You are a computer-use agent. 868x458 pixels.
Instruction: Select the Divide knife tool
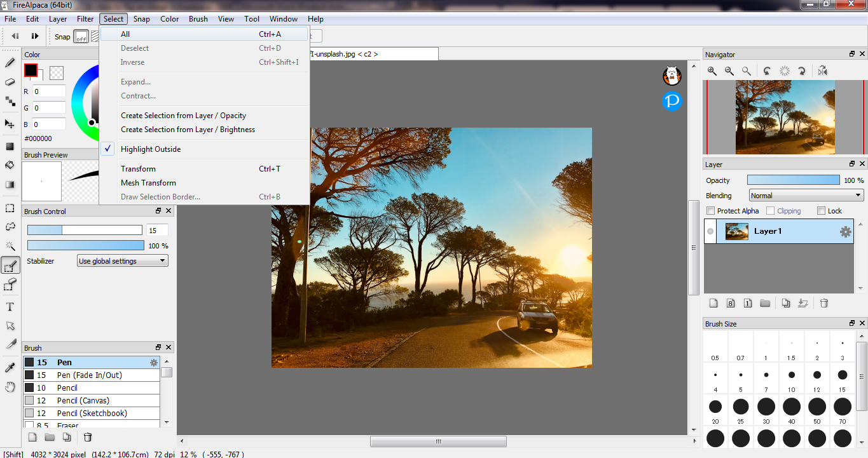tap(10, 345)
